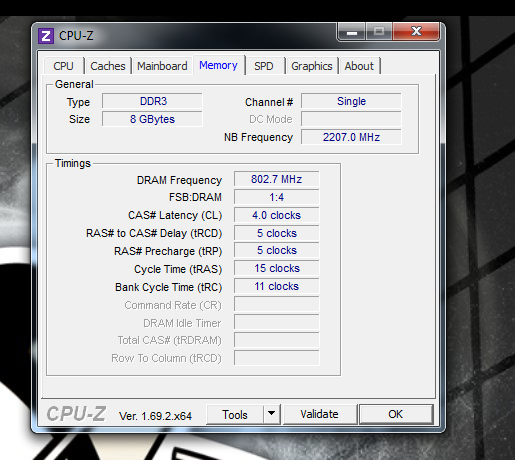Image resolution: width=515 pixels, height=460 pixels.
Task: Click the empty DRAM Idle Timer field
Action: click(x=276, y=323)
